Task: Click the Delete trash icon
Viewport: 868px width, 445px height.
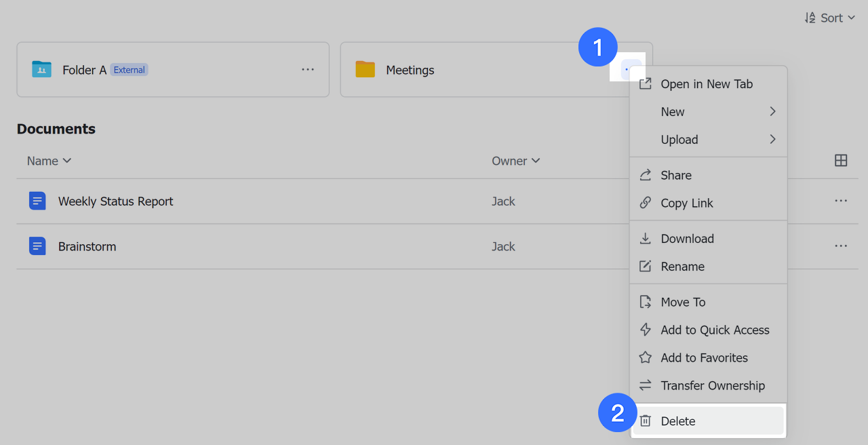Action: tap(646, 421)
